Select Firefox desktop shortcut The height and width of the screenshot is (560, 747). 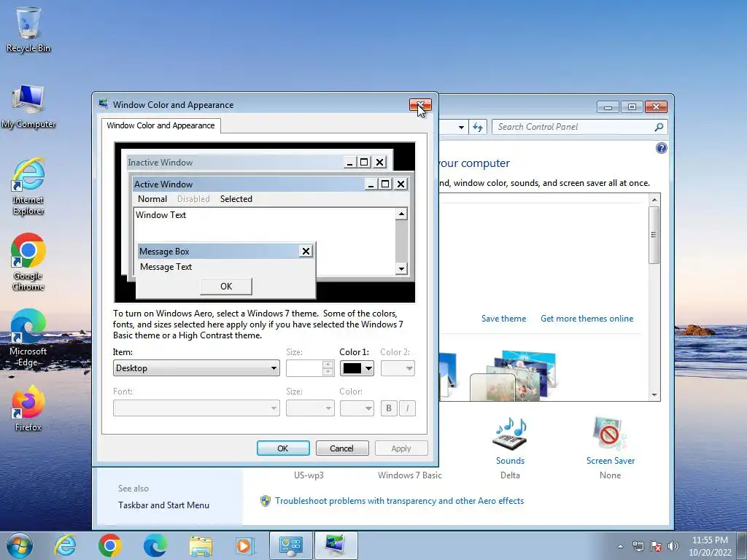(x=28, y=408)
